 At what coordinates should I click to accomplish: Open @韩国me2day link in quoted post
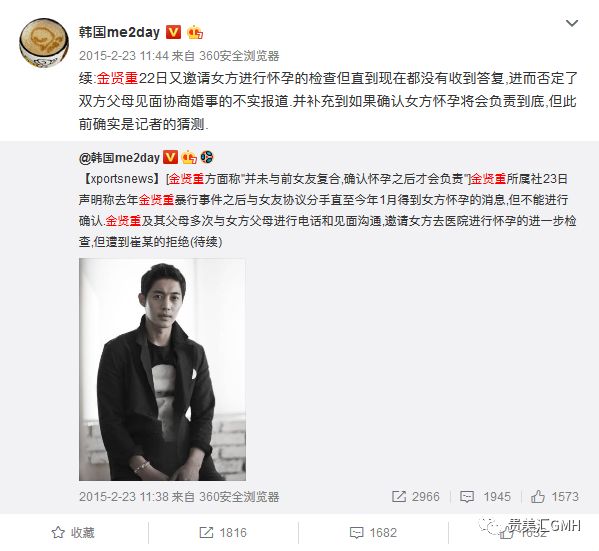pyautogui.click(x=119, y=157)
